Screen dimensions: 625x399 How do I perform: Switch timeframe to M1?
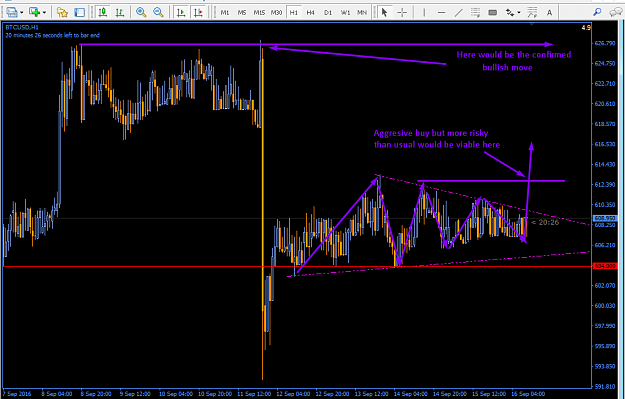click(225, 12)
